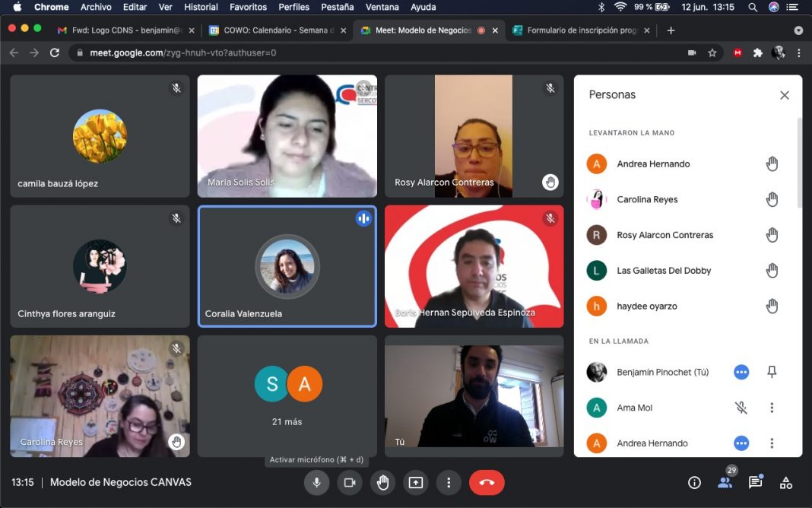Open the Historial menu in menu bar

(x=201, y=7)
